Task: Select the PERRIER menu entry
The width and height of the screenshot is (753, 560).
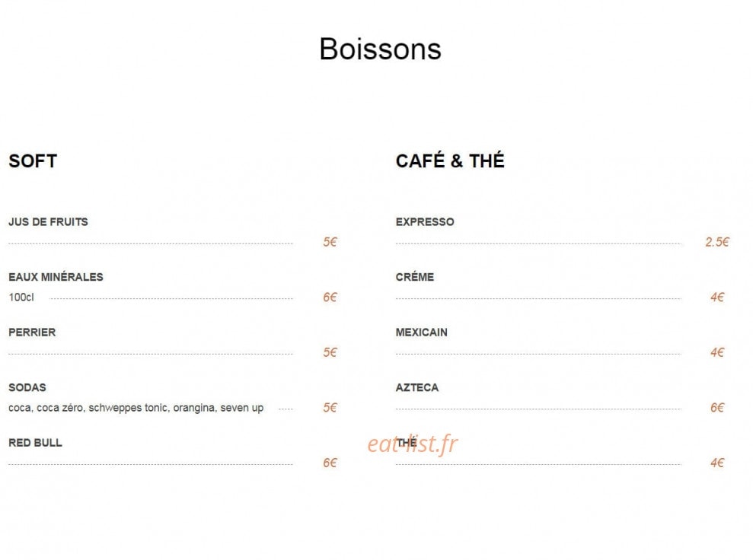Action: [32, 332]
